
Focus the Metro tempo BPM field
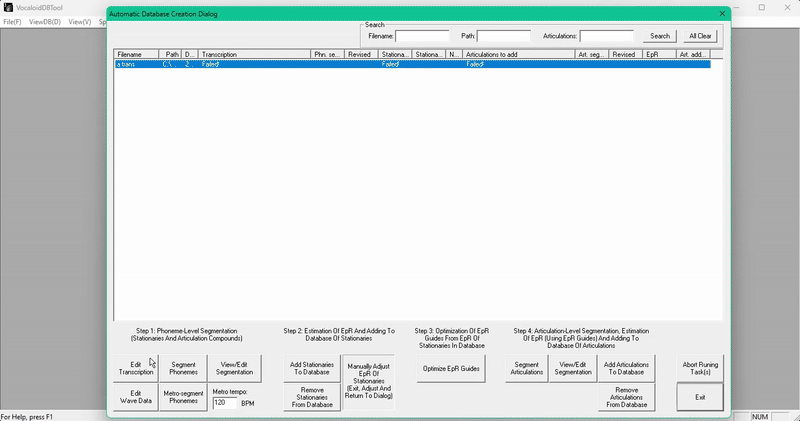click(224, 403)
